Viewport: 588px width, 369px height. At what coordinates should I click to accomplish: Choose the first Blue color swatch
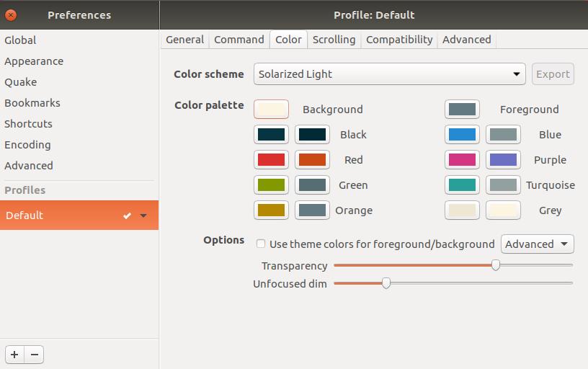coord(462,135)
